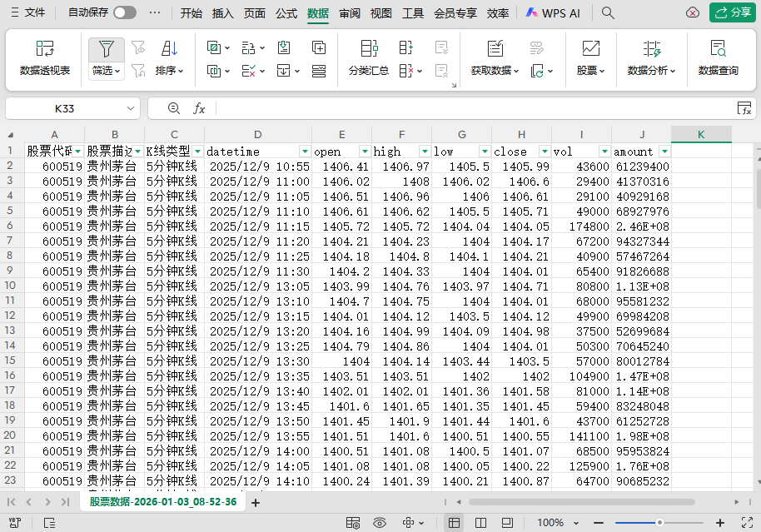Open the 分类汇总 subtotal tool
Screen dimensions: 761x532
point(368,57)
